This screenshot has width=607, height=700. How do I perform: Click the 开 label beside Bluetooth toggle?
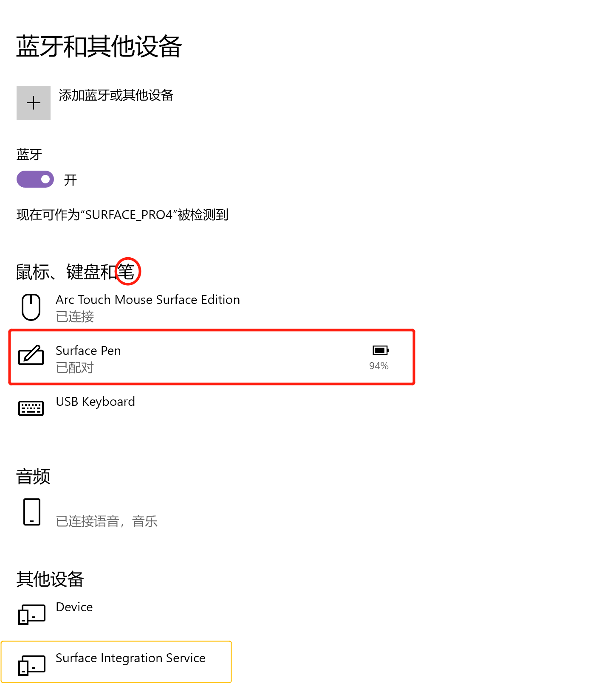tap(71, 180)
